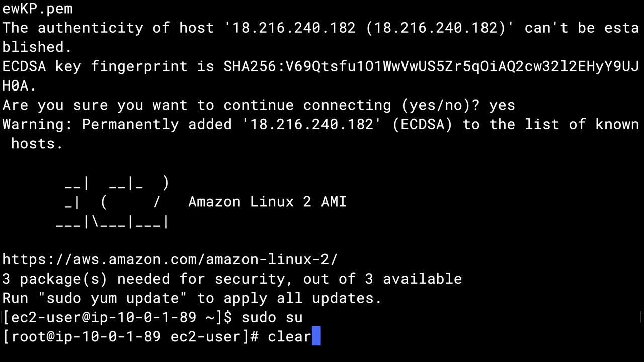Click the wrapped word "hosts."
The height and width of the screenshot is (362, 644).
[x=37, y=144]
